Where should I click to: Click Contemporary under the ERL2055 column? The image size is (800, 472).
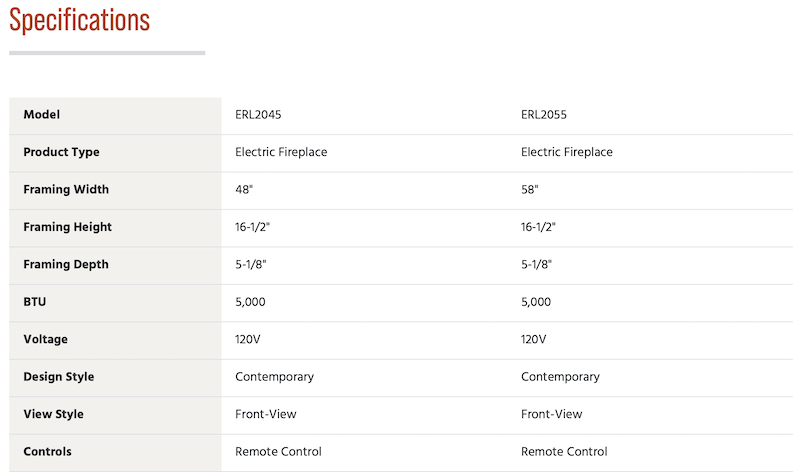point(560,377)
